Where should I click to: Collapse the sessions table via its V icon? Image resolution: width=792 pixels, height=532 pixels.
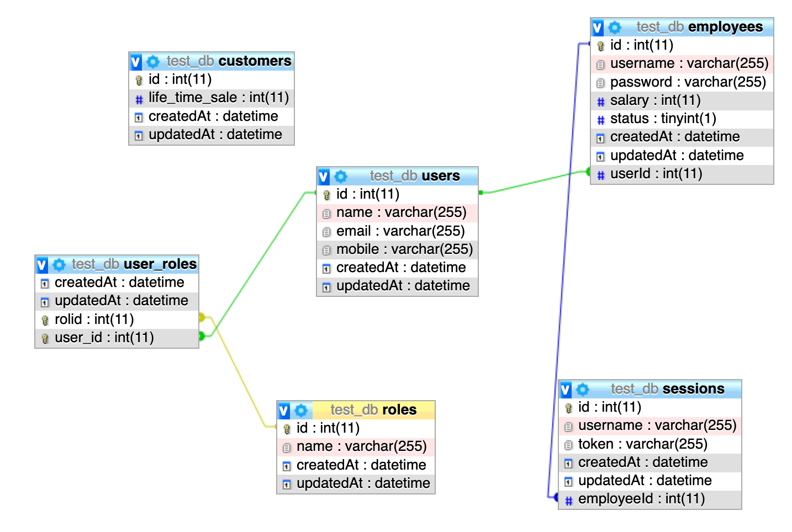(565, 389)
